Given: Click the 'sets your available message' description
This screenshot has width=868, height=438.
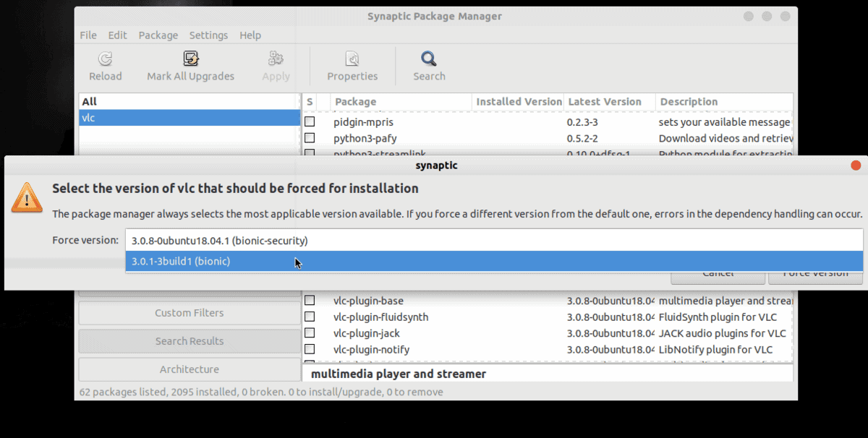Looking at the screenshot, I should pos(725,122).
